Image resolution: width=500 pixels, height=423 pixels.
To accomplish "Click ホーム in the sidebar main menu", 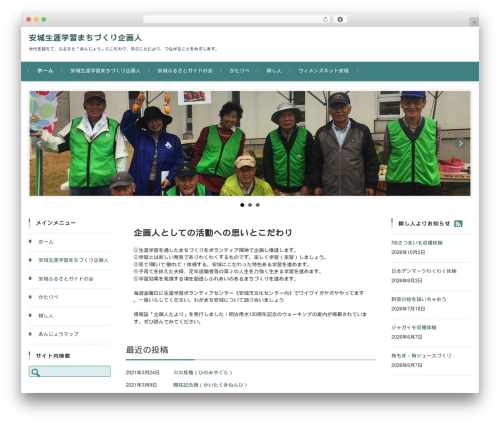I will (46, 242).
